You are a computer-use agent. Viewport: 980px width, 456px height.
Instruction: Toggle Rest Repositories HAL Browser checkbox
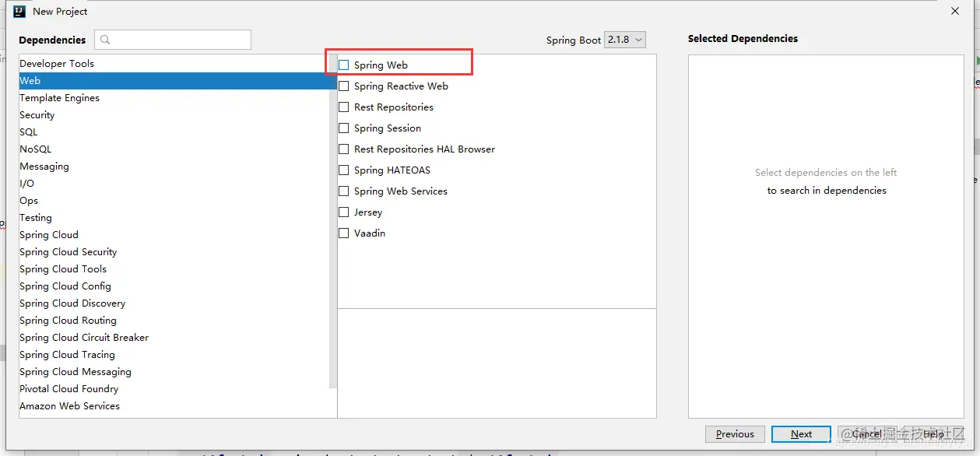point(343,149)
